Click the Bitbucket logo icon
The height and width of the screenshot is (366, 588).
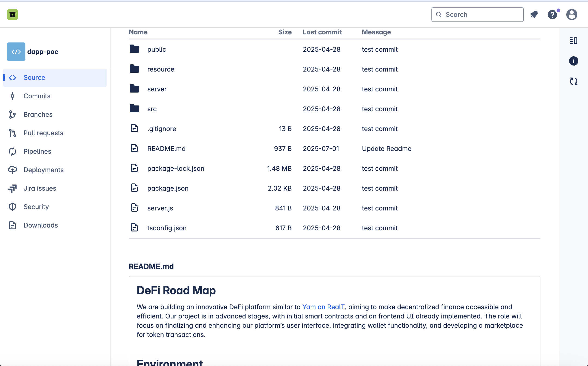[x=12, y=15]
